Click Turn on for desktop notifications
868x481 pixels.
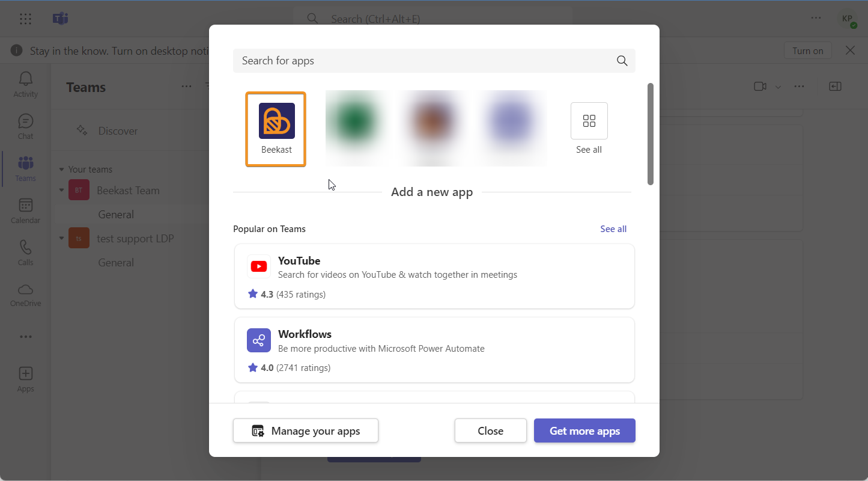[808, 51]
